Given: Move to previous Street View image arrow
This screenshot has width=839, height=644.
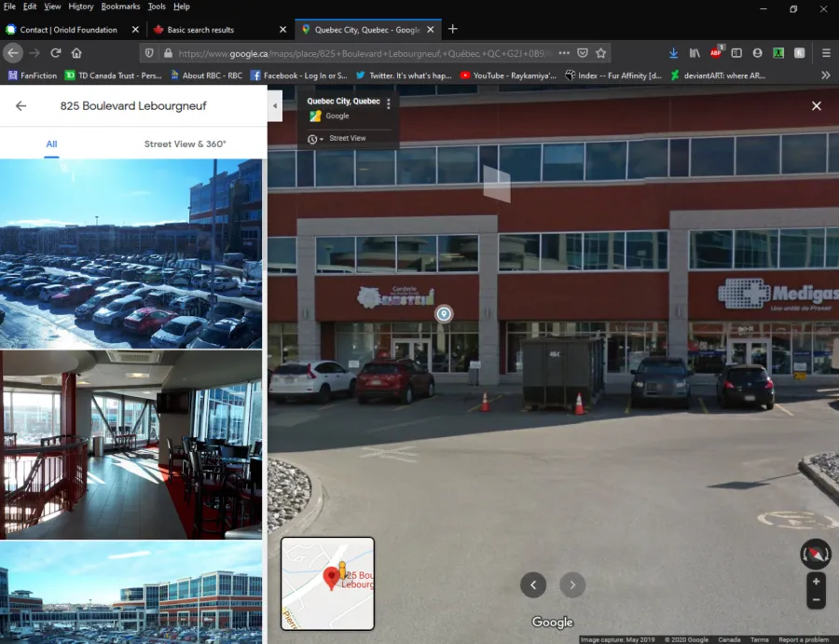Looking at the screenshot, I should [x=533, y=584].
